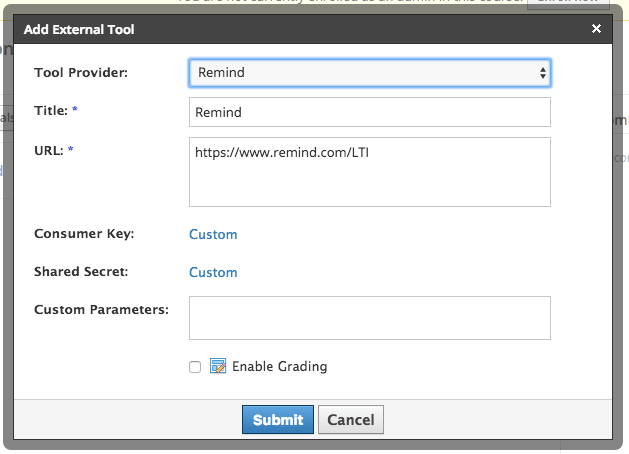Tick the Enable Grading checkbox
Image resolution: width=629 pixels, height=454 pixels.
click(x=195, y=367)
